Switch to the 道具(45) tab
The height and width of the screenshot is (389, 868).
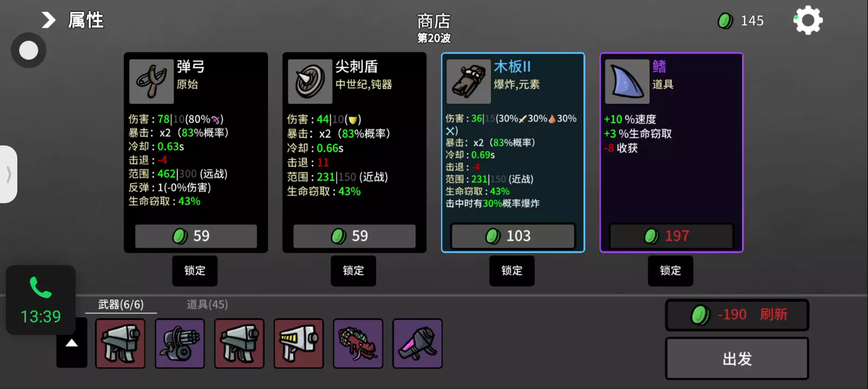pos(207,305)
